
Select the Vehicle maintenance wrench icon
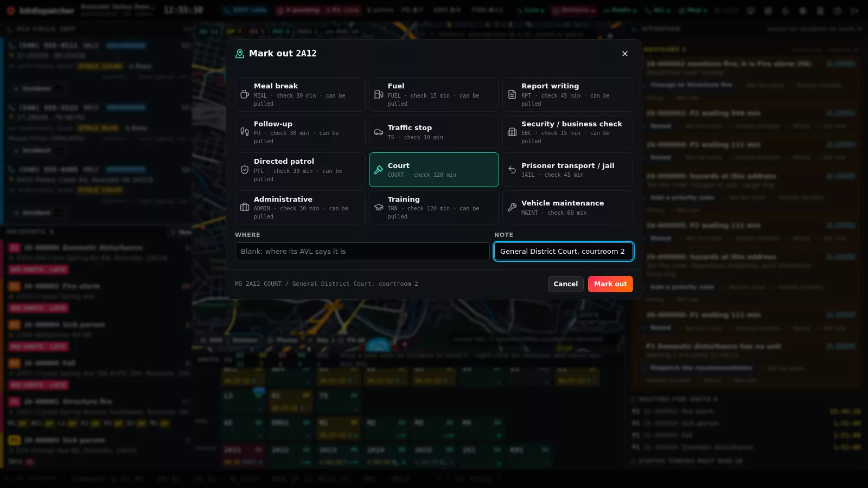tap(512, 207)
